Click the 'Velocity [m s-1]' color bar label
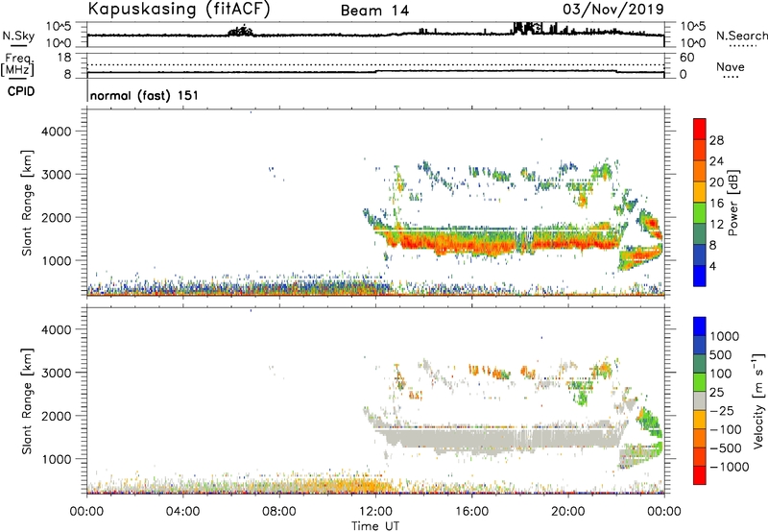 click(x=758, y=400)
